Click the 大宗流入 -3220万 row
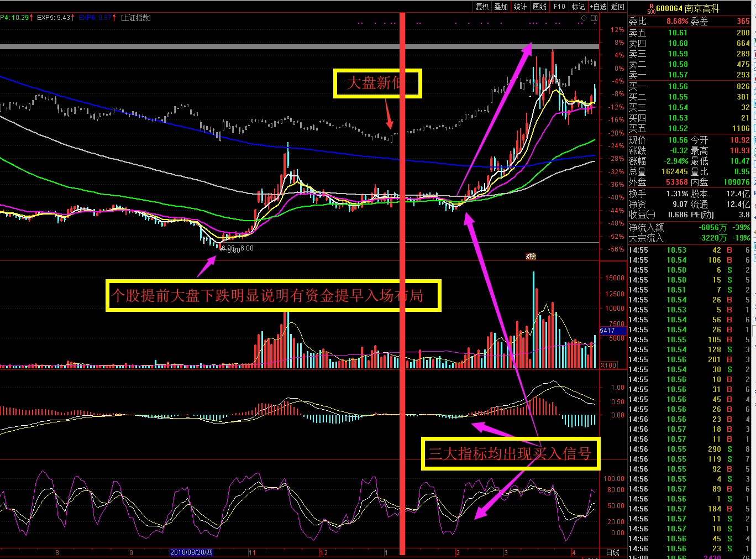756x559 pixels. [x=689, y=238]
